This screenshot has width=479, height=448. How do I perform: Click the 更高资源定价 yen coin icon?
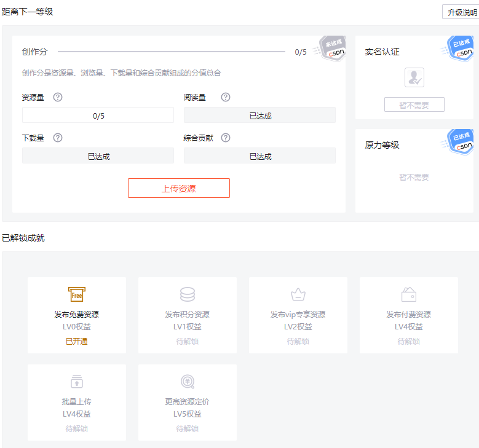[x=188, y=382]
